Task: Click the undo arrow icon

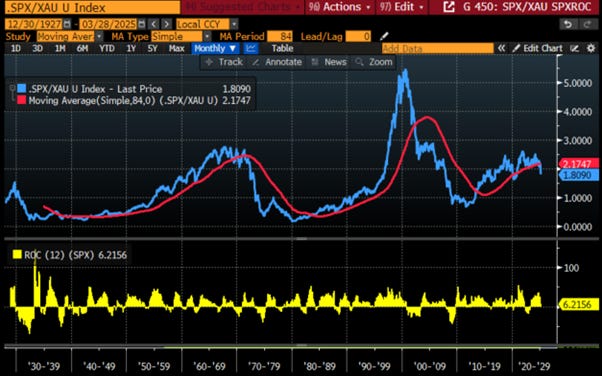Action: pyautogui.click(x=568, y=24)
